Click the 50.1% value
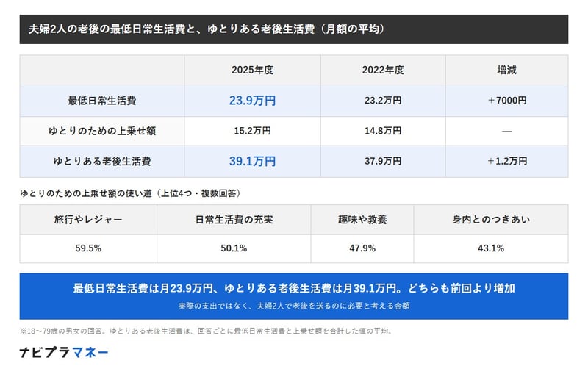 point(234,248)
